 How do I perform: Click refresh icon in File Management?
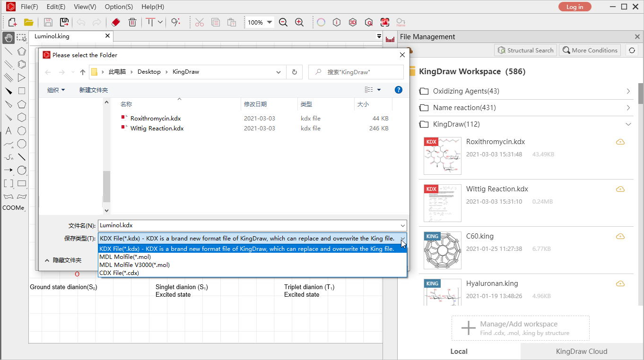click(631, 51)
